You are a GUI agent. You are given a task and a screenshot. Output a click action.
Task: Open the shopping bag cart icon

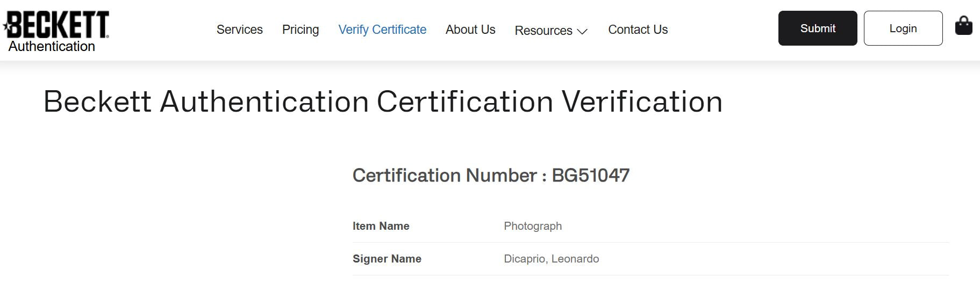963,26
